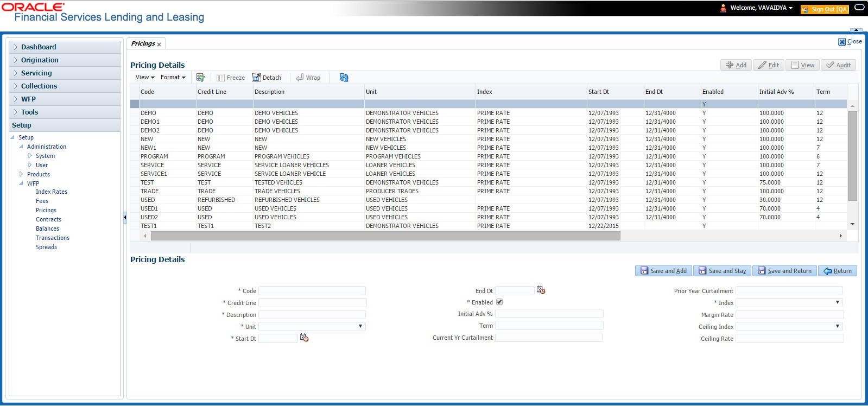
Task: Click the Initial Adv % input field
Action: [549, 314]
